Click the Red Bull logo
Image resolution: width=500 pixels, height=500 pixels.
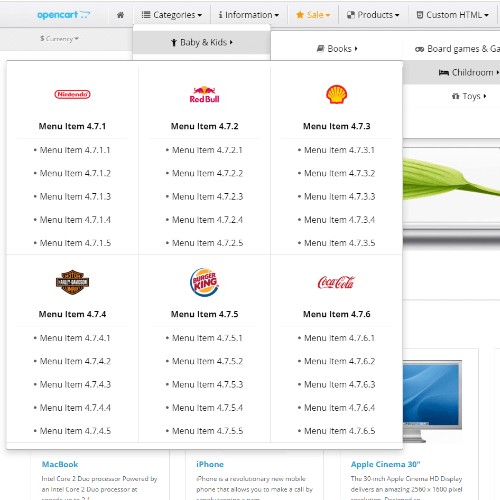(204, 95)
